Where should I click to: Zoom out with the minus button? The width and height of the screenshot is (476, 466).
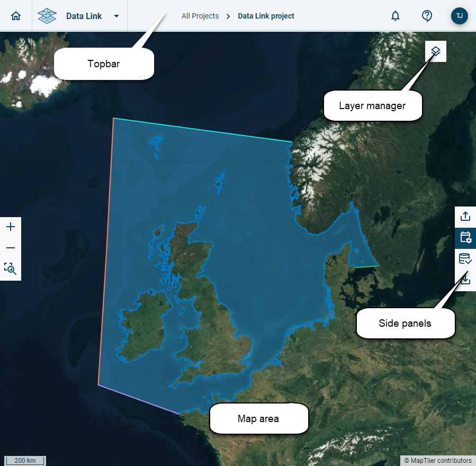click(11, 248)
